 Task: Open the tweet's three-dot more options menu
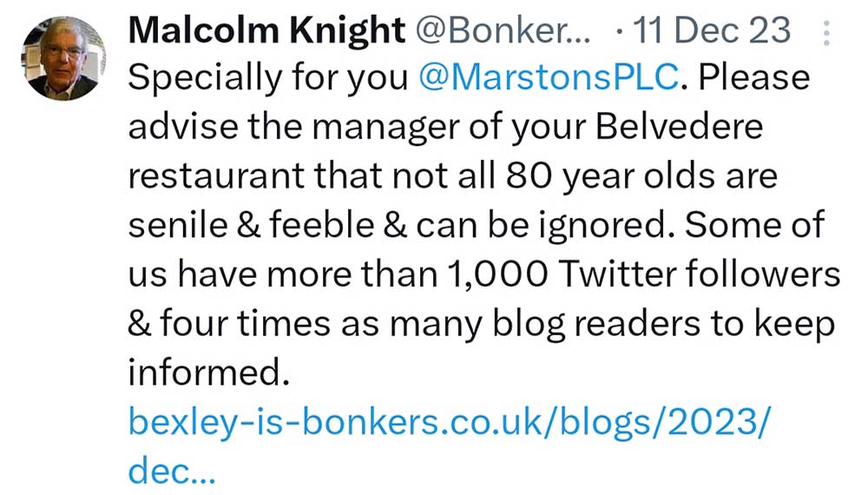825,34
